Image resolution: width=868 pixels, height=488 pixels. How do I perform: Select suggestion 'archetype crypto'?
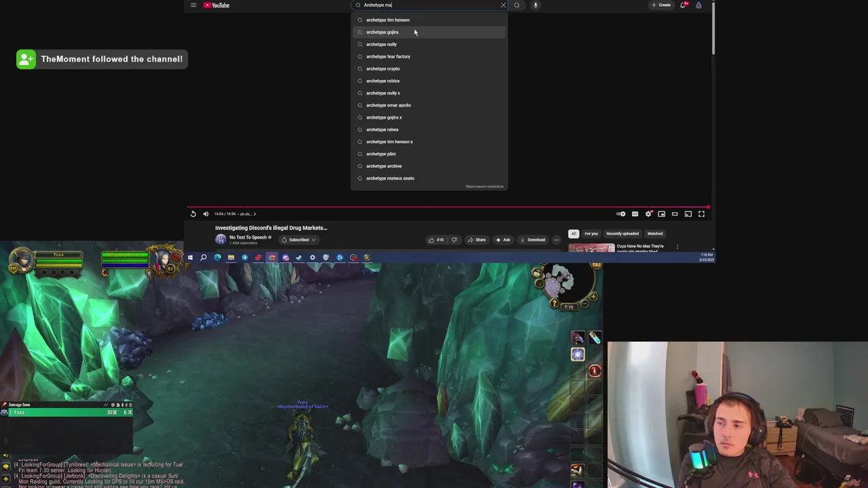pos(429,68)
